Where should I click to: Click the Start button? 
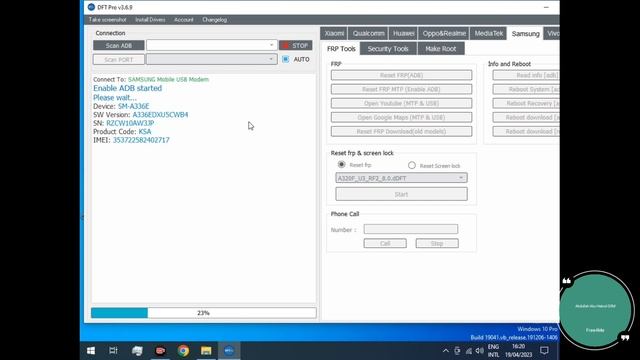pos(401,194)
